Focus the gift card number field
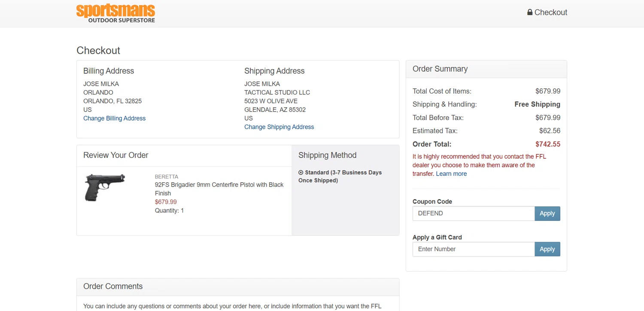 [473, 249]
